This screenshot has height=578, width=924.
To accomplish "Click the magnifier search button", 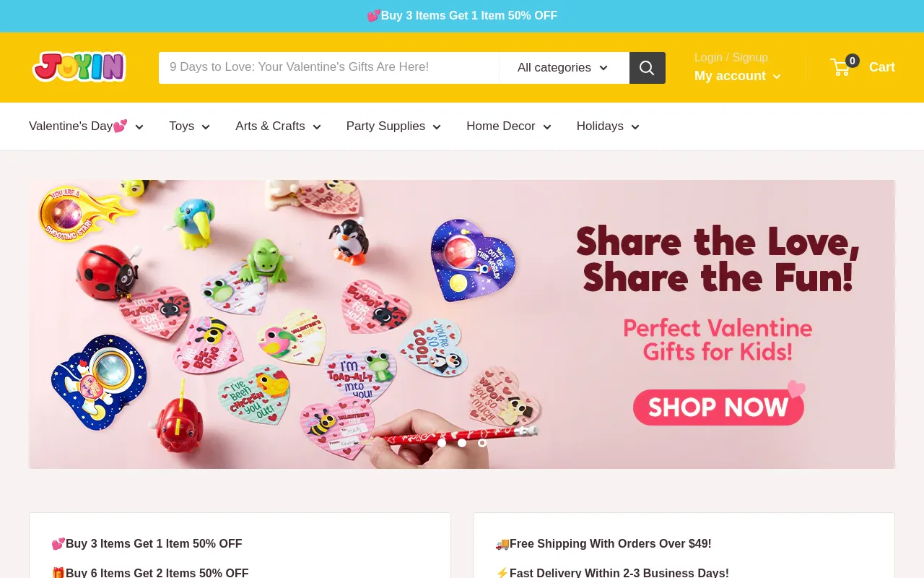I will click(648, 68).
